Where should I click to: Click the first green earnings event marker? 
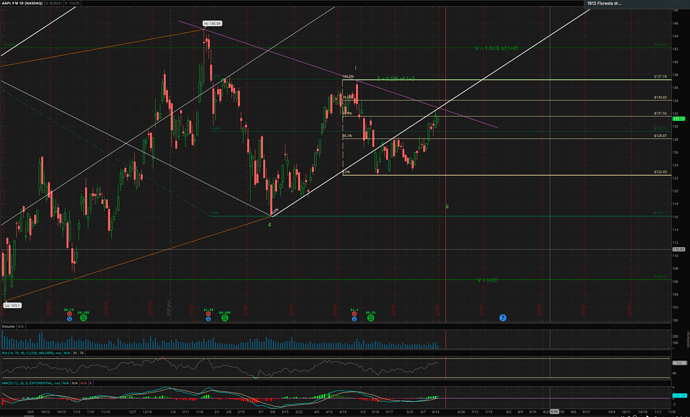[x=83, y=318]
